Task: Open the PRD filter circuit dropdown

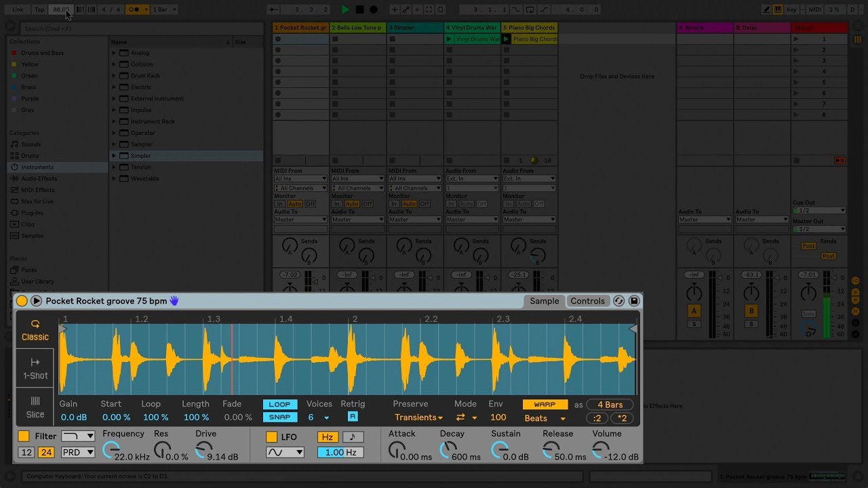Action: point(78,452)
